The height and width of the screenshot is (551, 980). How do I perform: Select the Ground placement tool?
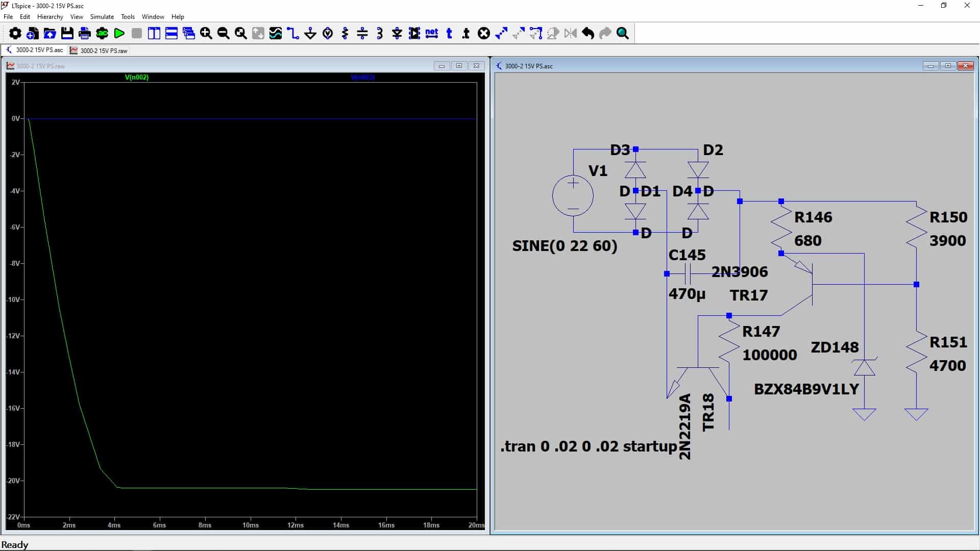(310, 34)
